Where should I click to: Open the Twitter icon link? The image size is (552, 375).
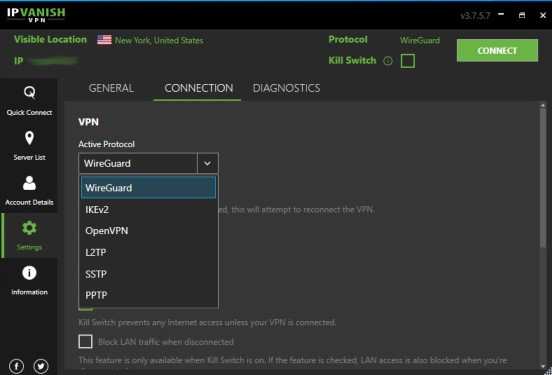pos(41,366)
